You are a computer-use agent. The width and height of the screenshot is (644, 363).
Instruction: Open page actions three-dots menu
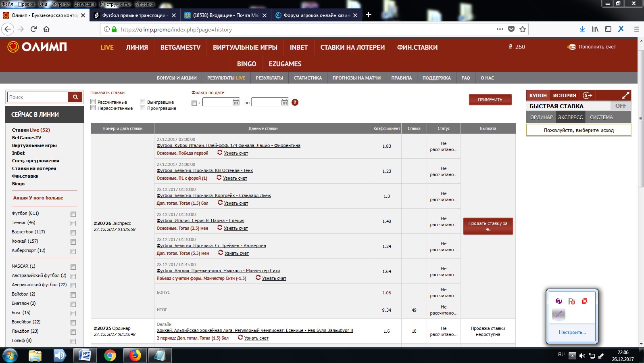tap(500, 29)
